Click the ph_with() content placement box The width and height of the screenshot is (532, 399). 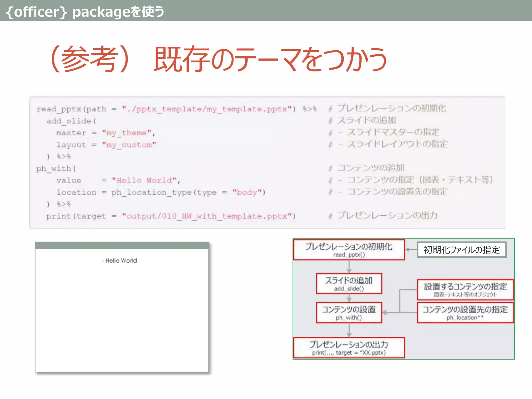(349, 312)
